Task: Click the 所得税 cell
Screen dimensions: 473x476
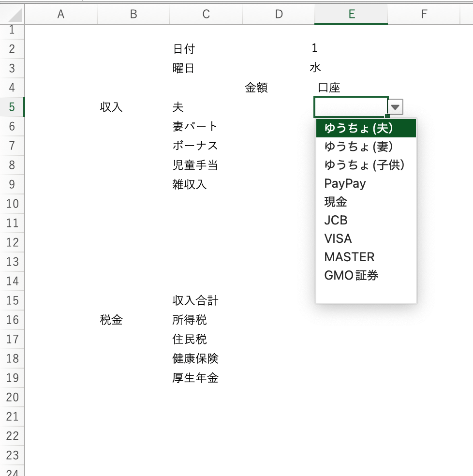Action: 190,320
